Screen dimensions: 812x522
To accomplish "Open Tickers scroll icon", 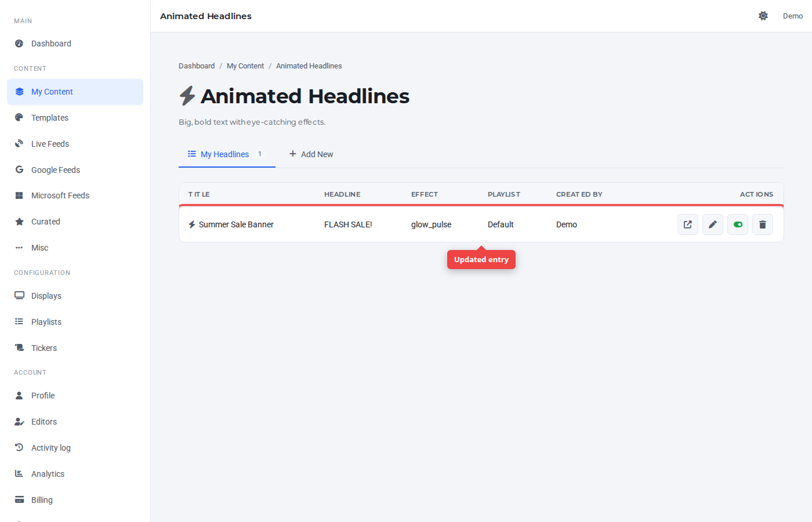I will pos(19,347).
